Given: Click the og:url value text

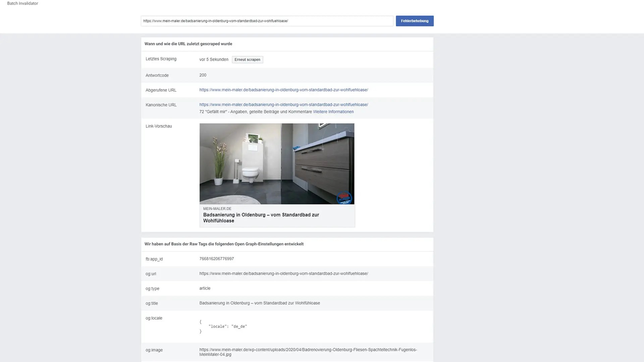Looking at the screenshot, I should 283,274.
